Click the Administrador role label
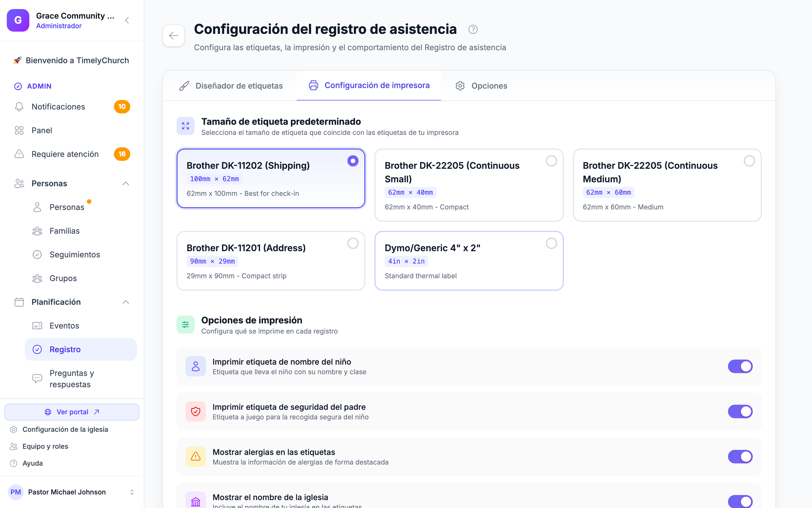 (x=59, y=26)
